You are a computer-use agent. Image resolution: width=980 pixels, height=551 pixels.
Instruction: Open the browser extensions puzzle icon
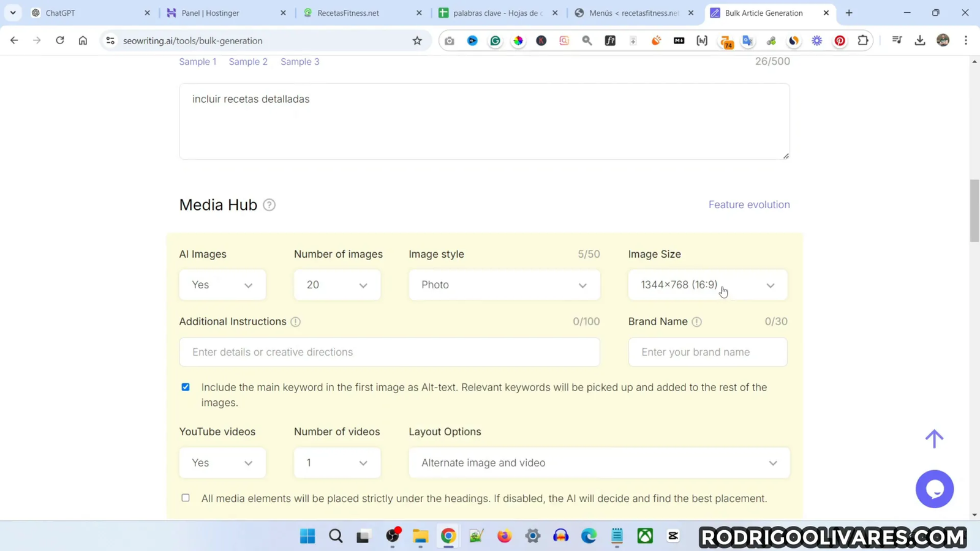point(863,40)
